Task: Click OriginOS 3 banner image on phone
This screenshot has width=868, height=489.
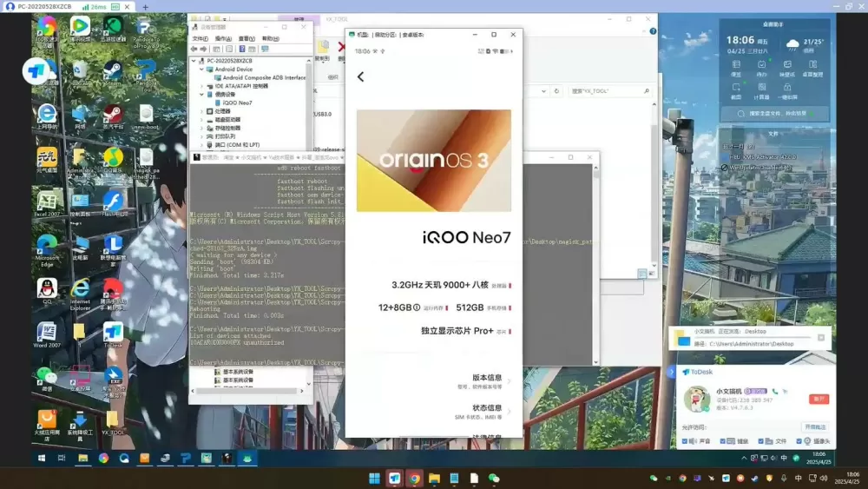Action: click(x=433, y=161)
